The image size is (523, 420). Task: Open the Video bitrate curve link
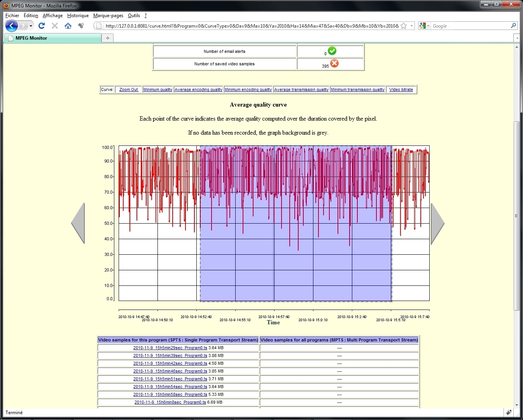(401, 89)
